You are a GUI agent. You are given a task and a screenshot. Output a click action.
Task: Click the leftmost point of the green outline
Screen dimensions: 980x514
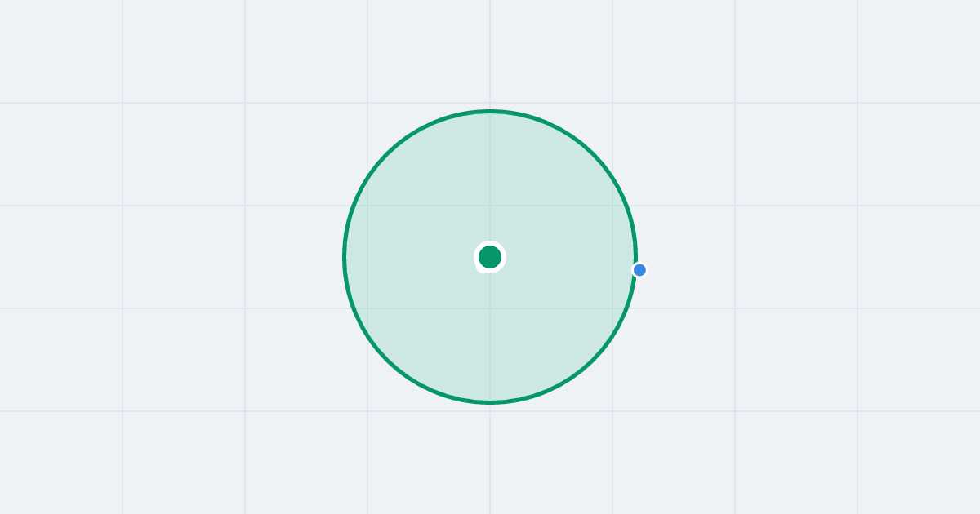click(345, 257)
